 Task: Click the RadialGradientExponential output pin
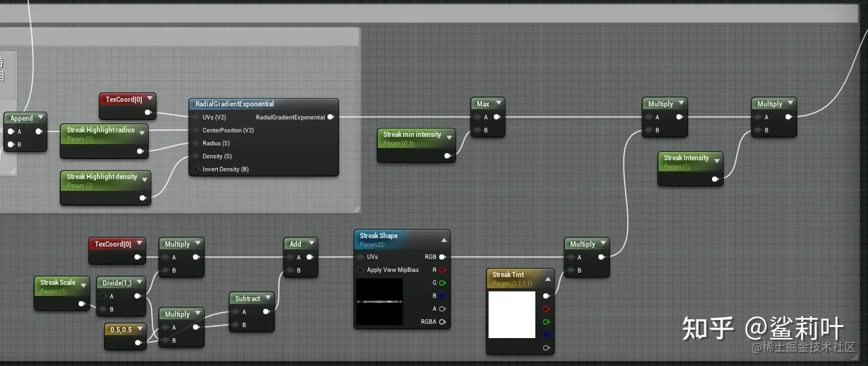point(331,117)
